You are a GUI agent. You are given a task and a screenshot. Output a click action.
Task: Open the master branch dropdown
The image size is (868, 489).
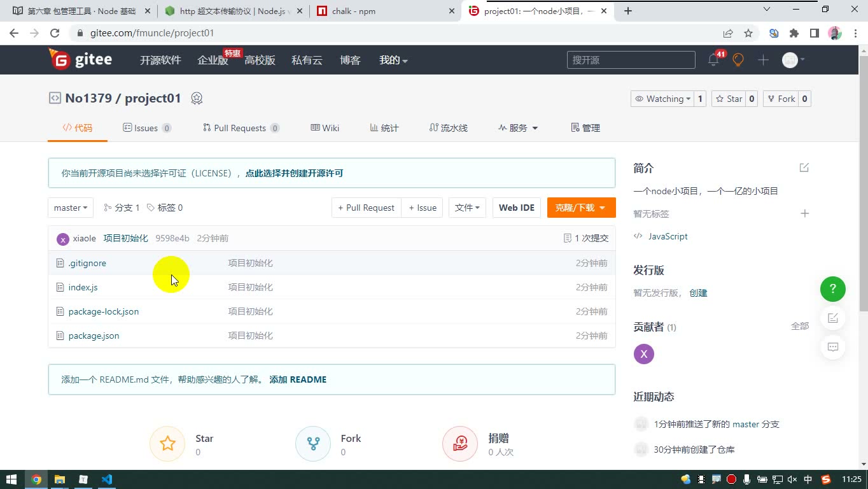point(71,208)
